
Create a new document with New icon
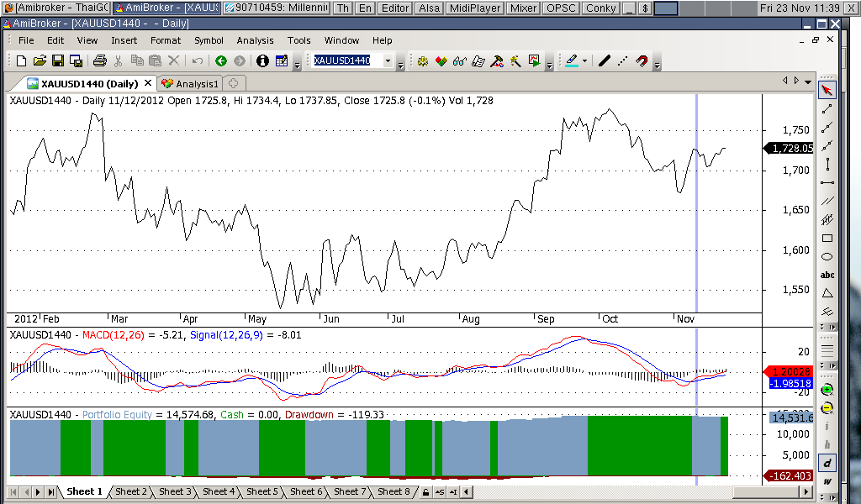(x=21, y=60)
